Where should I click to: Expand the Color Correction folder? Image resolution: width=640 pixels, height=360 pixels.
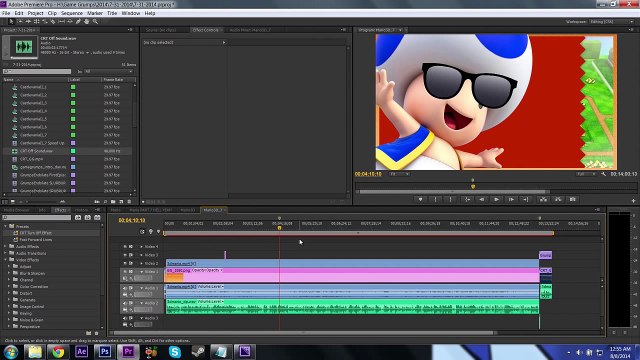click(x=9, y=287)
